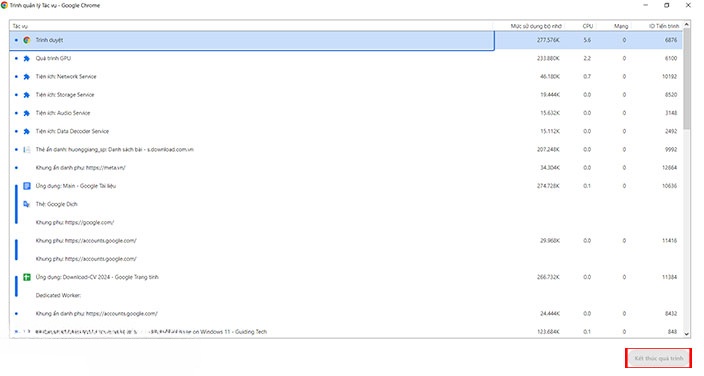Click the memory value 207.248K

click(x=548, y=150)
